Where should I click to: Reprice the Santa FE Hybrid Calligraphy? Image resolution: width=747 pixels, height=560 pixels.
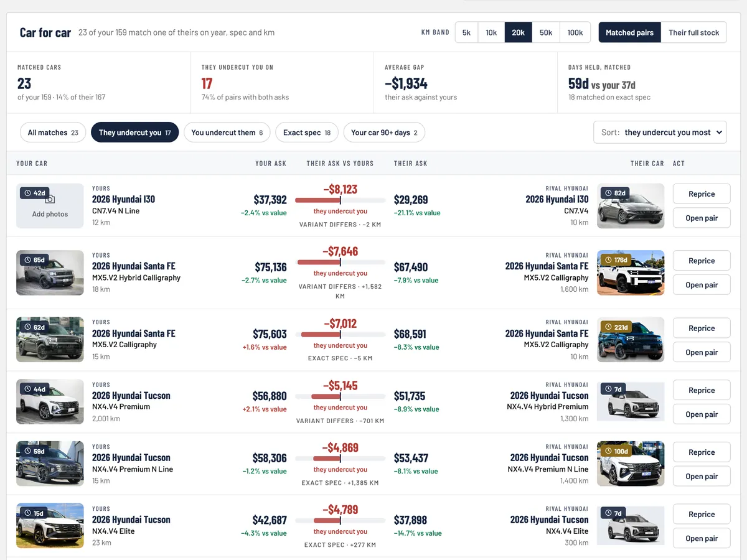[702, 261]
